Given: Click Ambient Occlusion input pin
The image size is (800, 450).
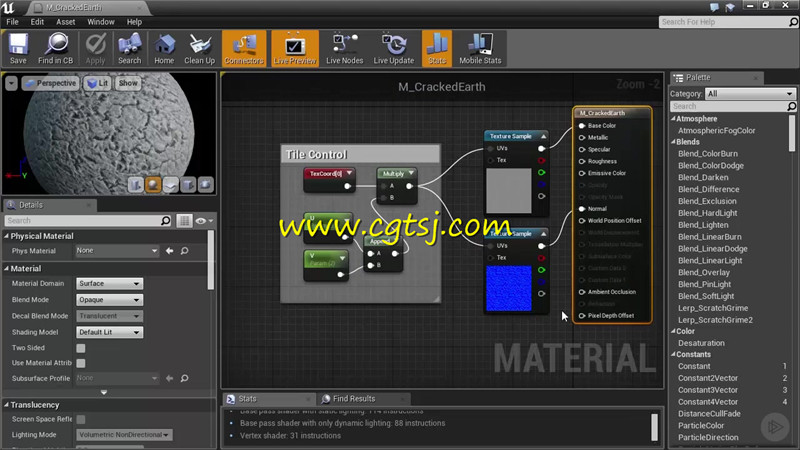Looking at the screenshot, I should click(582, 292).
